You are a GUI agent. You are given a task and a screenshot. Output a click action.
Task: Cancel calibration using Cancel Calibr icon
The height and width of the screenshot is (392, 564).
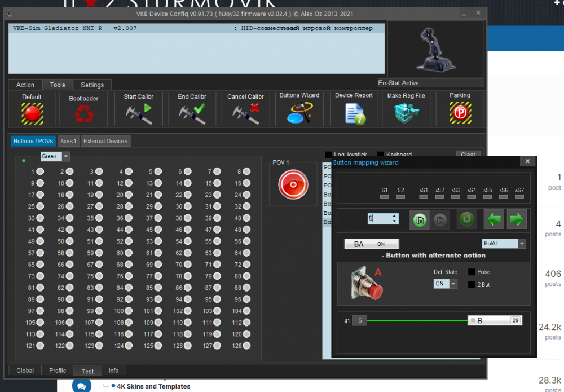[245, 113]
